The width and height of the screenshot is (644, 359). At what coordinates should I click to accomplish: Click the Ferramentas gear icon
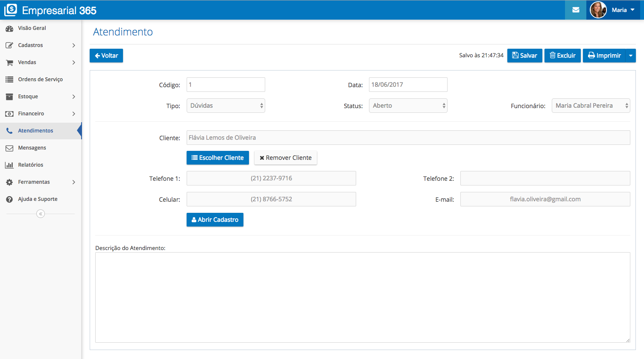point(9,182)
